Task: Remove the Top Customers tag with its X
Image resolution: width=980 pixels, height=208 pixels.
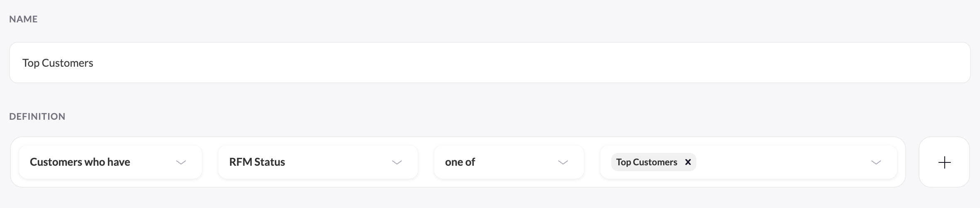Action: pos(688,162)
